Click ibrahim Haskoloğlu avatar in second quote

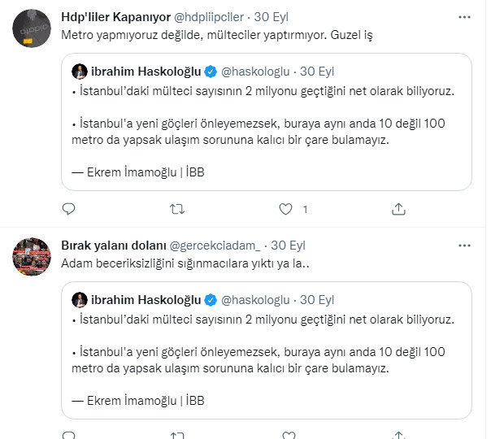pyautogui.click(x=80, y=298)
